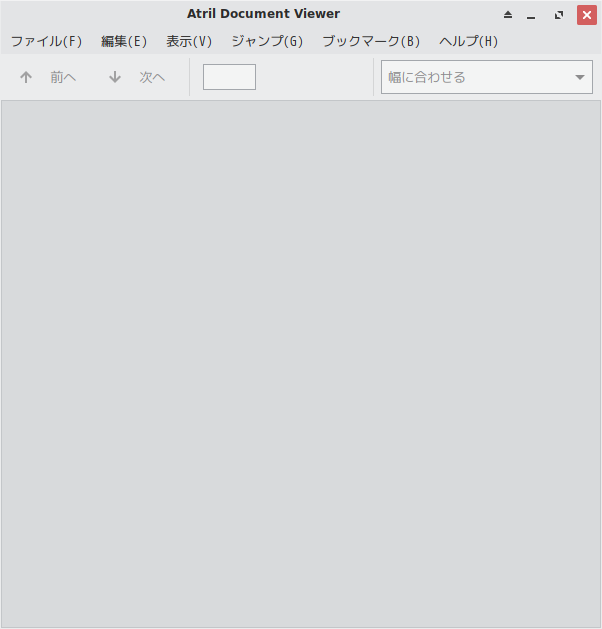602x629 pixels.
Task: Click the down arrow next page icon
Action: (x=115, y=77)
